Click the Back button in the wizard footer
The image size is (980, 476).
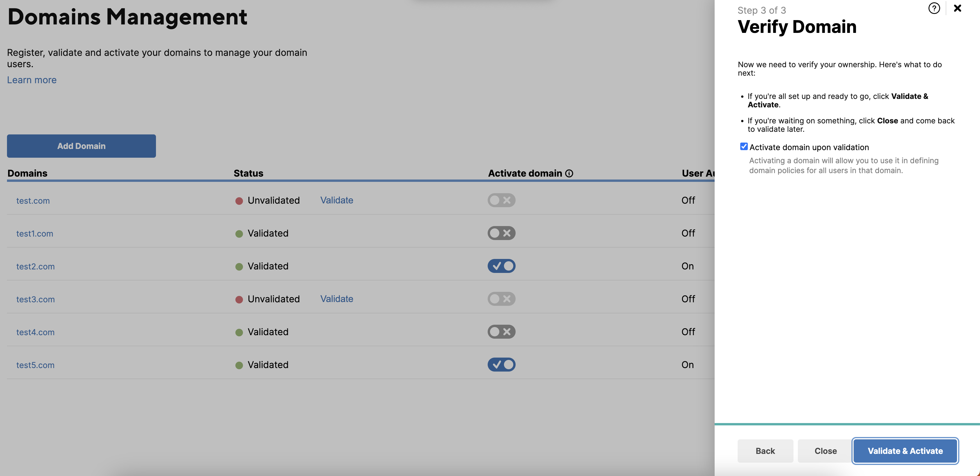[765, 450]
